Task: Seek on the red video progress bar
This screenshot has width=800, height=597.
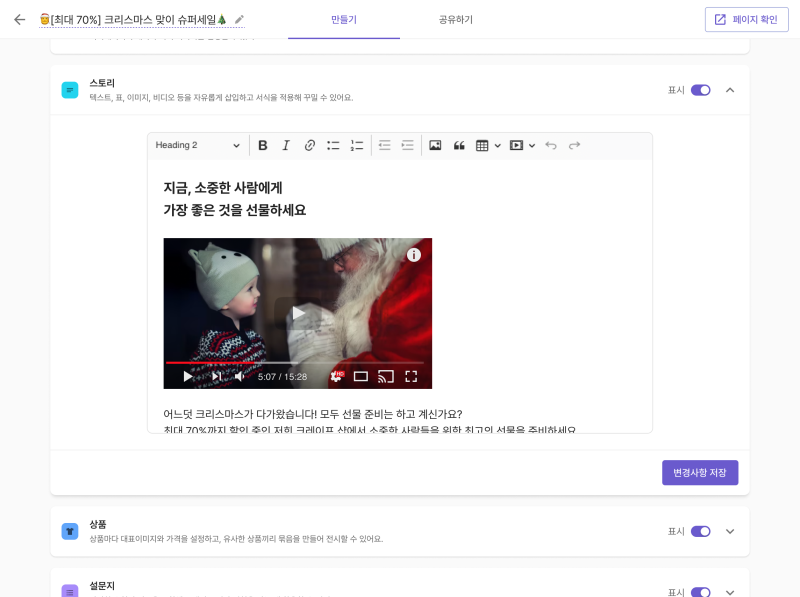Action: tap(294, 363)
